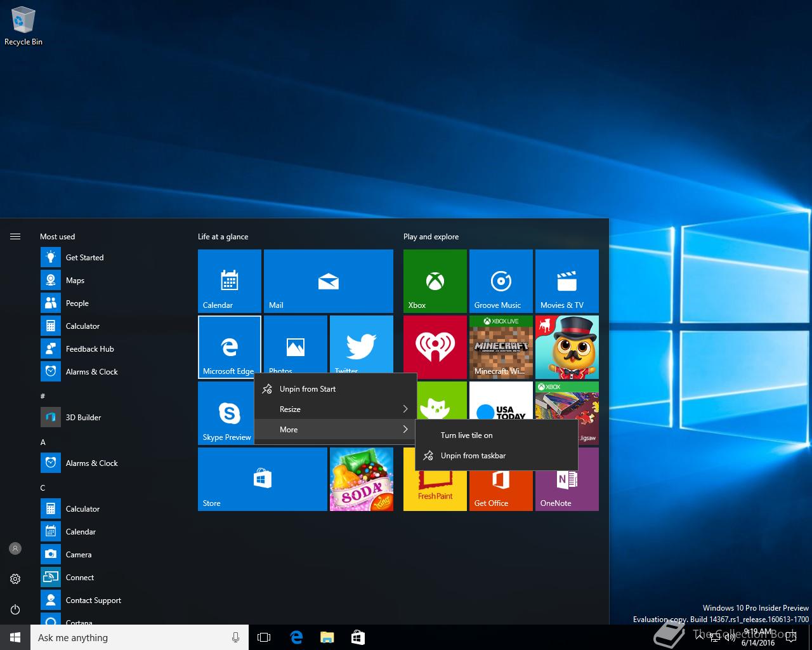Click the Cortana microphone icon
This screenshot has height=650, width=812.
coord(235,637)
